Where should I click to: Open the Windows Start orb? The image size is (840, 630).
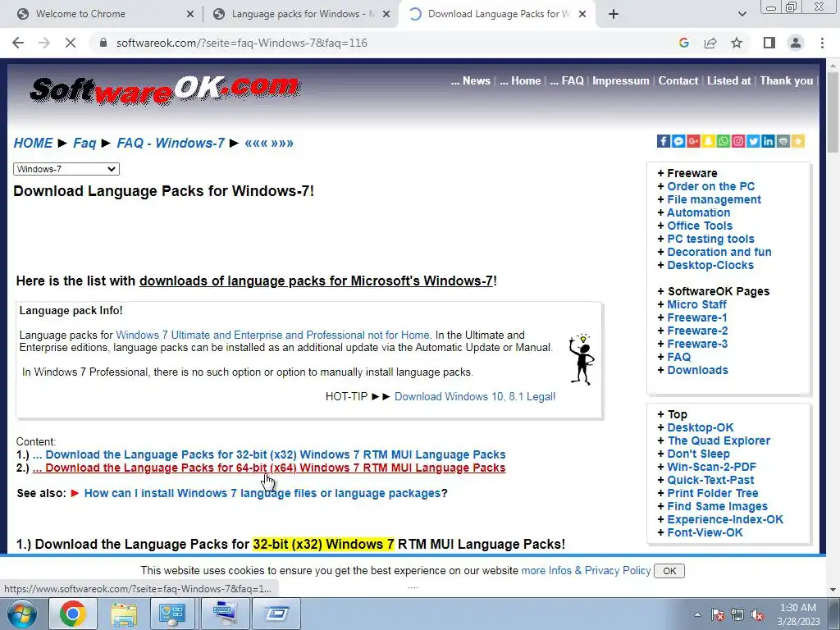tap(21, 614)
